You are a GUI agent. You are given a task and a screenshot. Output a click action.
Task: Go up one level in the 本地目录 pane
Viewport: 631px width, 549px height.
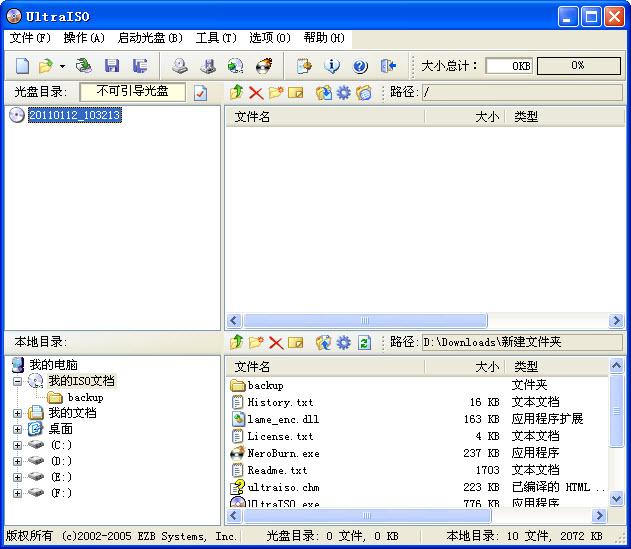(x=237, y=343)
